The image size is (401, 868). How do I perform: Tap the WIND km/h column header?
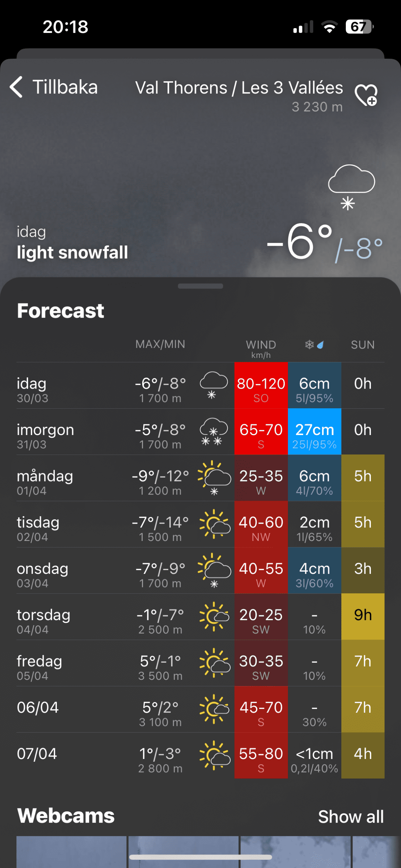(261, 348)
